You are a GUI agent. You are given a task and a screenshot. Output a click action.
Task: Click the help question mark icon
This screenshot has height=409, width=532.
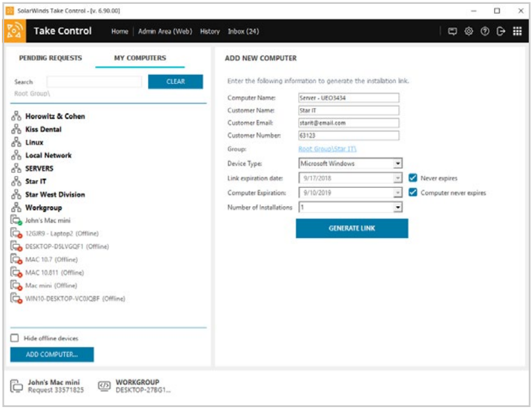(x=485, y=31)
